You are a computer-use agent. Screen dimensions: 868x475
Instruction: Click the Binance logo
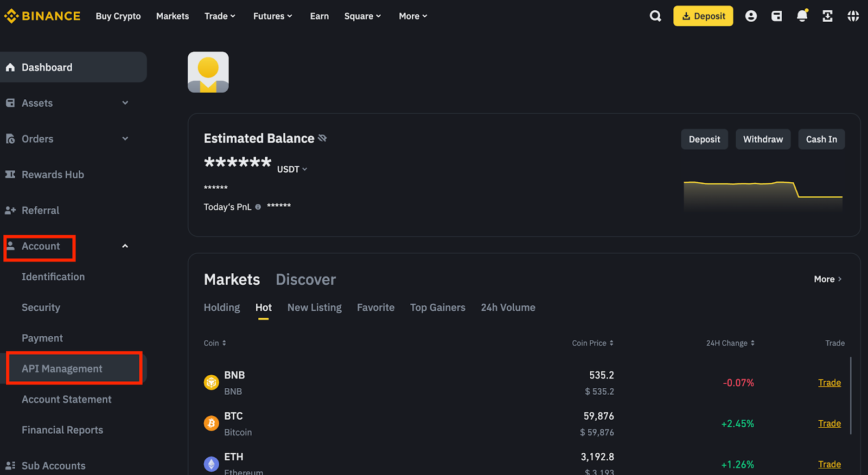pos(42,16)
